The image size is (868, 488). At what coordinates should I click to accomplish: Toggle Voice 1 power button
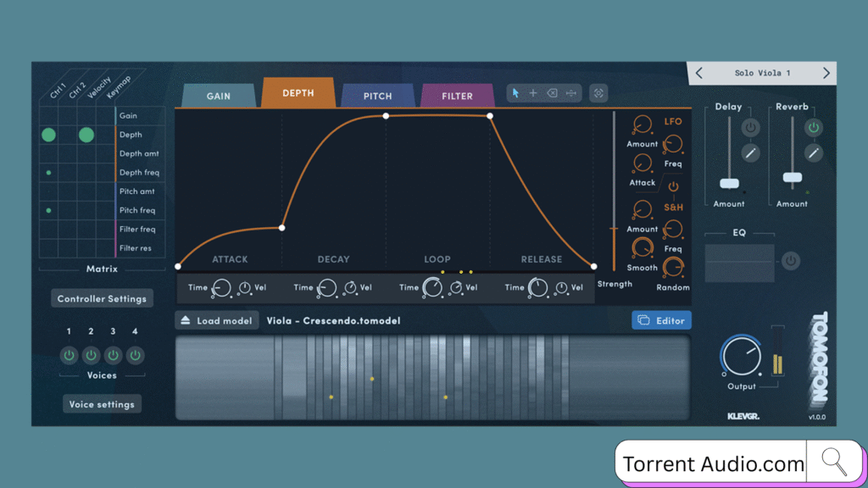(x=70, y=355)
